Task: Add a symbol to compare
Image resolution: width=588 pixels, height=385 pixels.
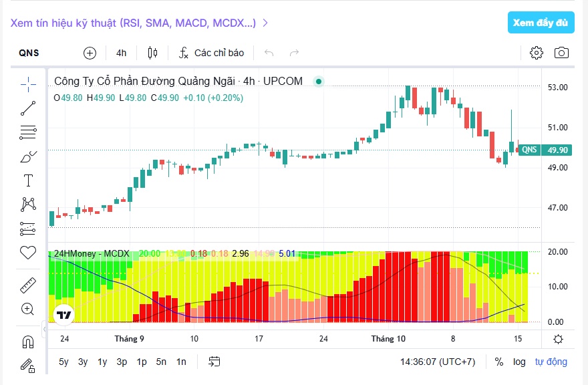Action: (90, 53)
